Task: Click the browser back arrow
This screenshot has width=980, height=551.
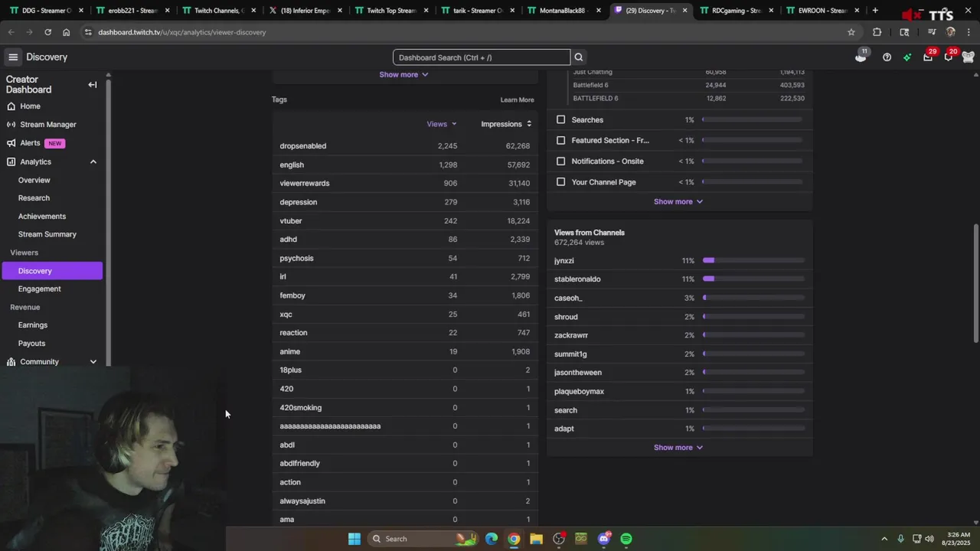Action: click(11, 32)
